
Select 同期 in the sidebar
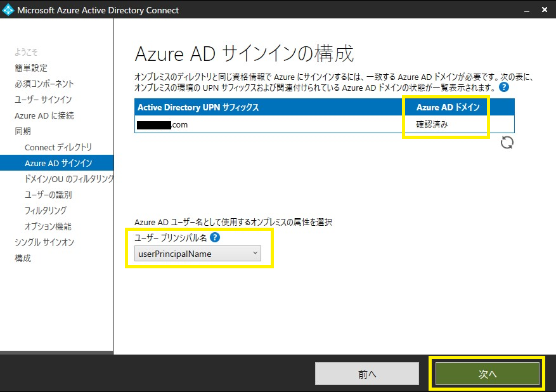23,131
